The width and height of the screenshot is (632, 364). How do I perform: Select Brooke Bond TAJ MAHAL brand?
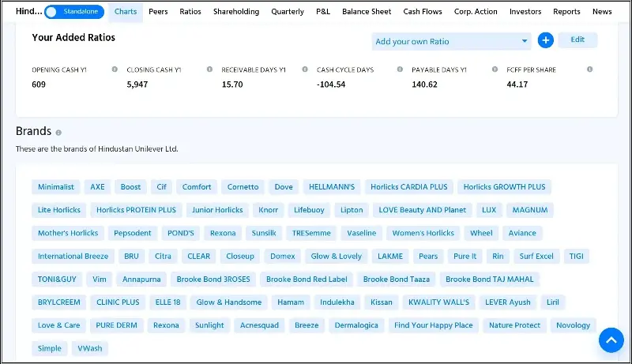(489, 279)
